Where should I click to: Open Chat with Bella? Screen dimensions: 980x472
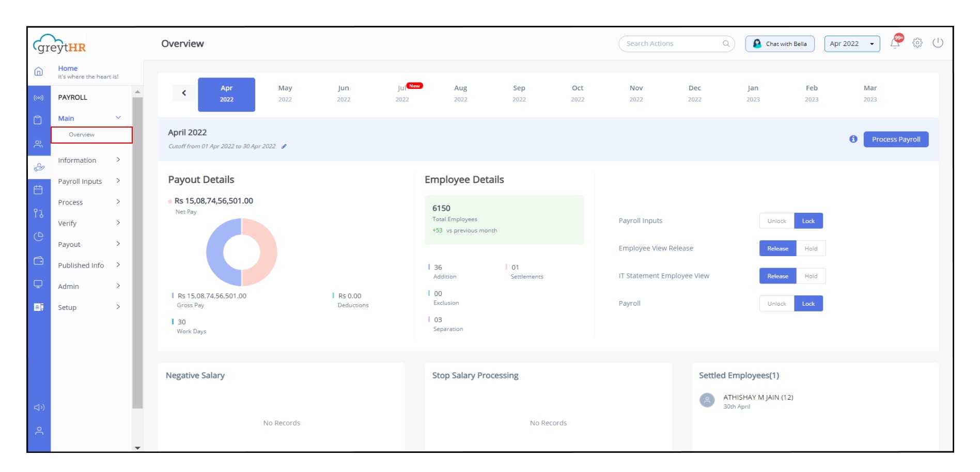coord(780,43)
